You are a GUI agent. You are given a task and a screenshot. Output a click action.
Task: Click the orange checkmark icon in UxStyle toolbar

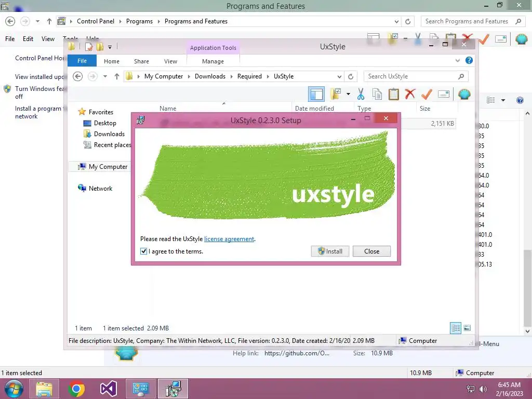pyautogui.click(x=427, y=94)
